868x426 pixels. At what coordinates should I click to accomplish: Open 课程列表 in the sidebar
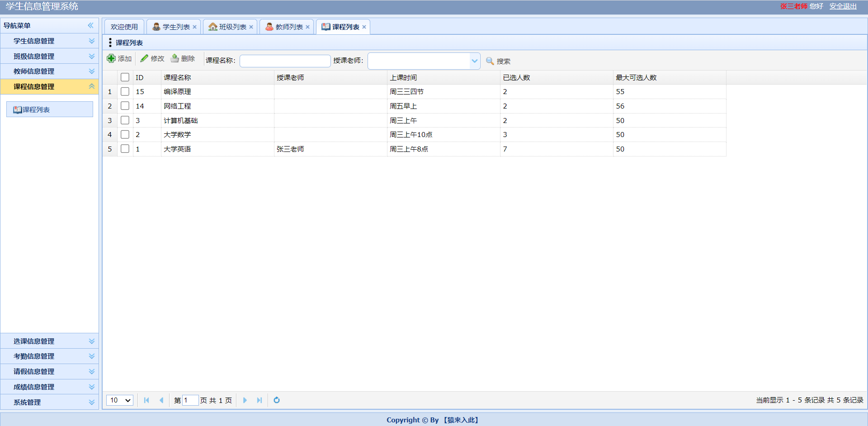click(x=50, y=109)
